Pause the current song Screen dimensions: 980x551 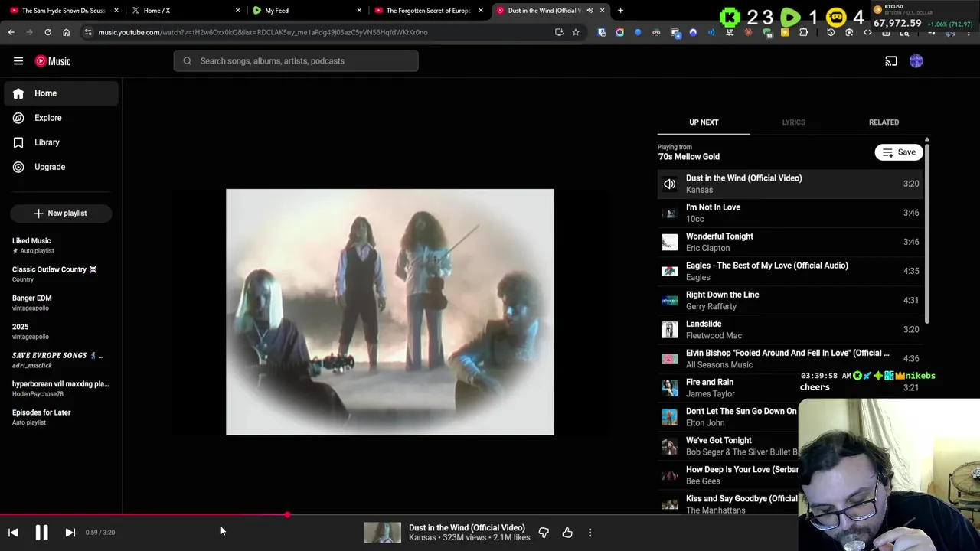41,533
